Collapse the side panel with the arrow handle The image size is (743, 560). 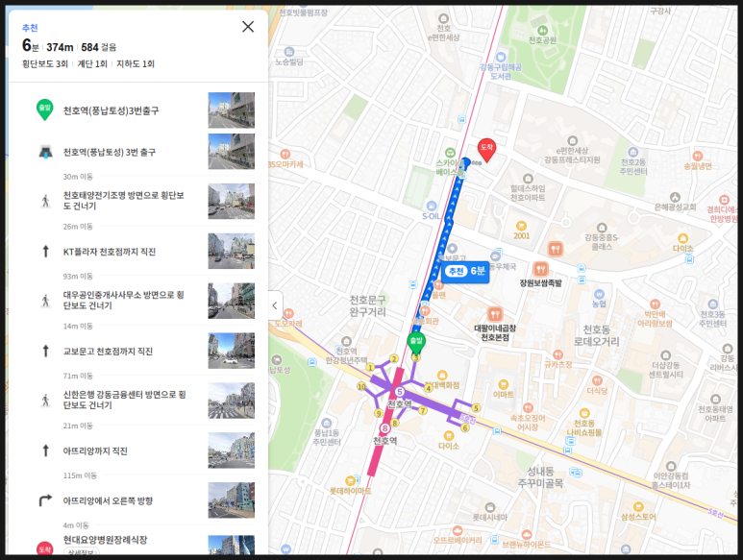tap(275, 305)
